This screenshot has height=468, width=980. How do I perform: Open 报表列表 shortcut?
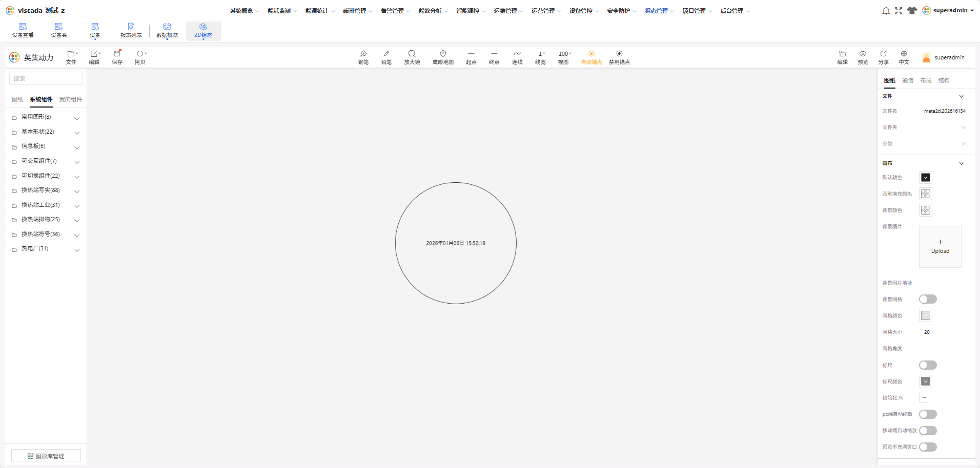click(x=131, y=31)
